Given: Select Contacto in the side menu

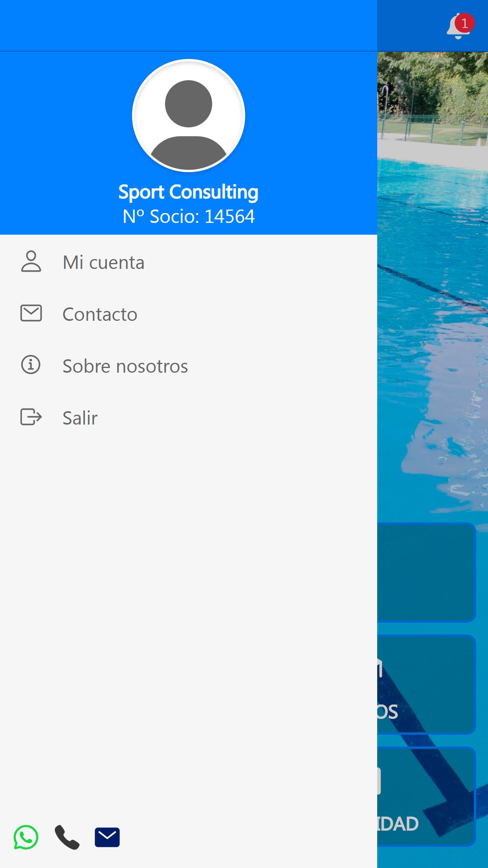Looking at the screenshot, I should [189, 314].
